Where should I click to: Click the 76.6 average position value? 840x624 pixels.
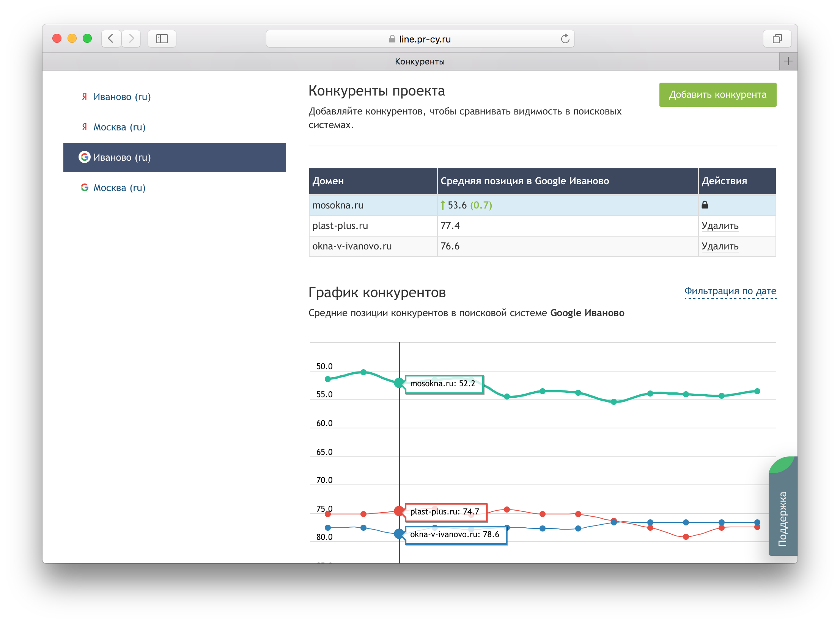coord(450,246)
